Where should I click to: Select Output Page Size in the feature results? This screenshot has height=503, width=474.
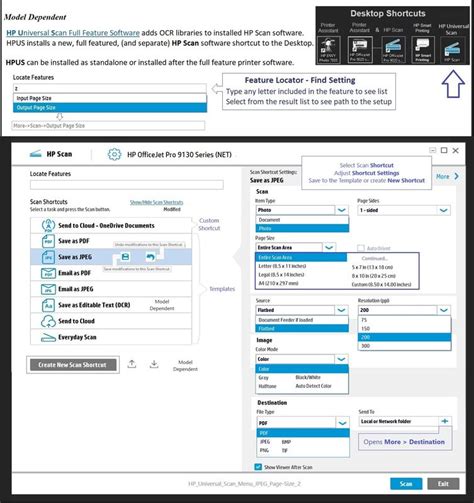110,108
